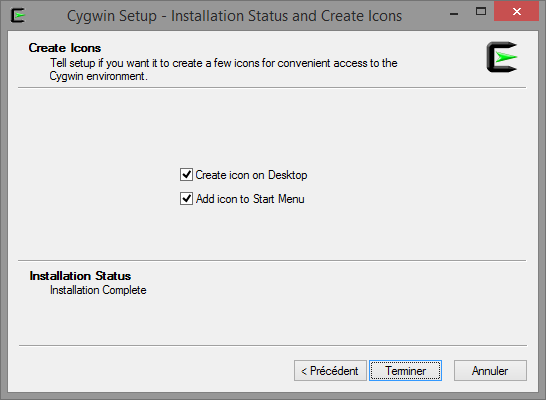Finish setup with the Terminer button
This screenshot has width=546, height=400.
coord(405,371)
